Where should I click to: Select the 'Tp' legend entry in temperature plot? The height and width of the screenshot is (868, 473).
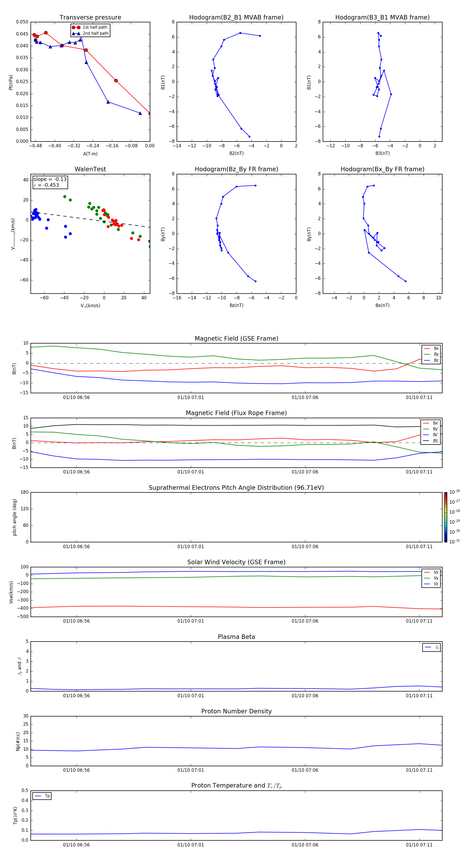[42, 796]
